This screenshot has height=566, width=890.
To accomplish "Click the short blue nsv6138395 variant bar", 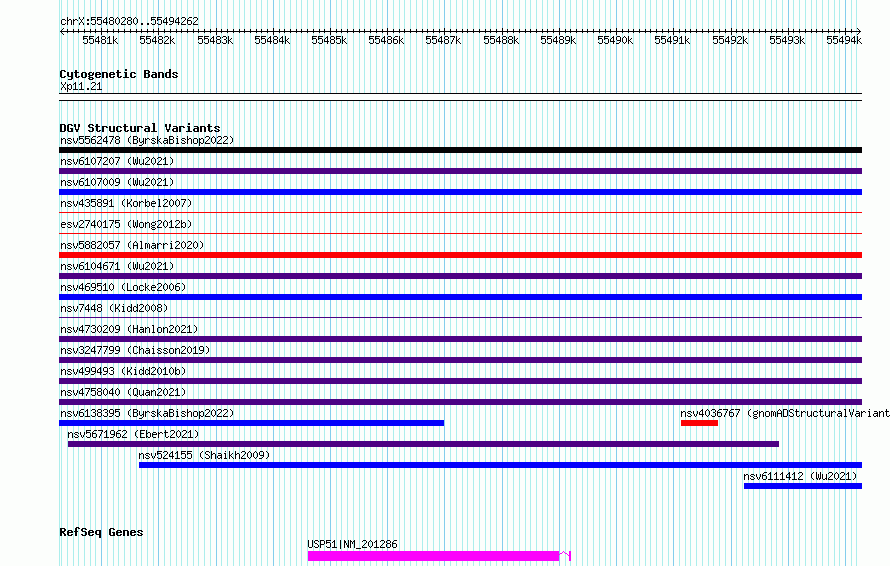I will (x=251, y=423).
